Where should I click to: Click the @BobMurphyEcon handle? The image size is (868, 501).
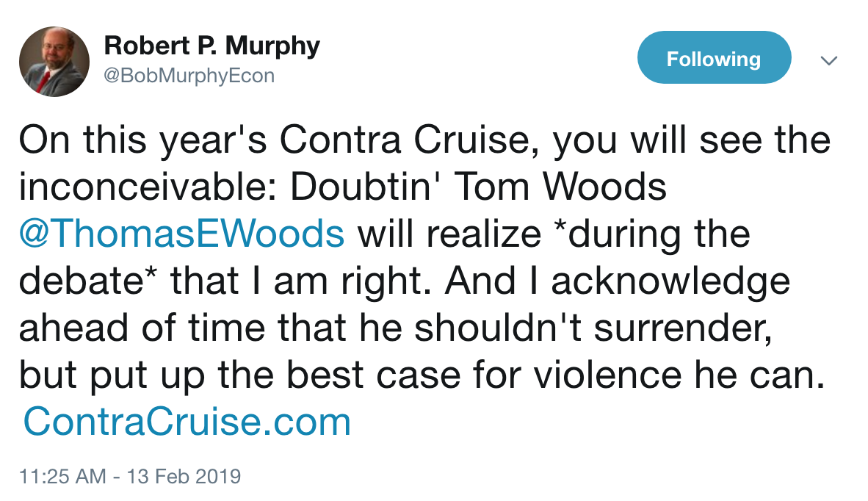point(189,76)
